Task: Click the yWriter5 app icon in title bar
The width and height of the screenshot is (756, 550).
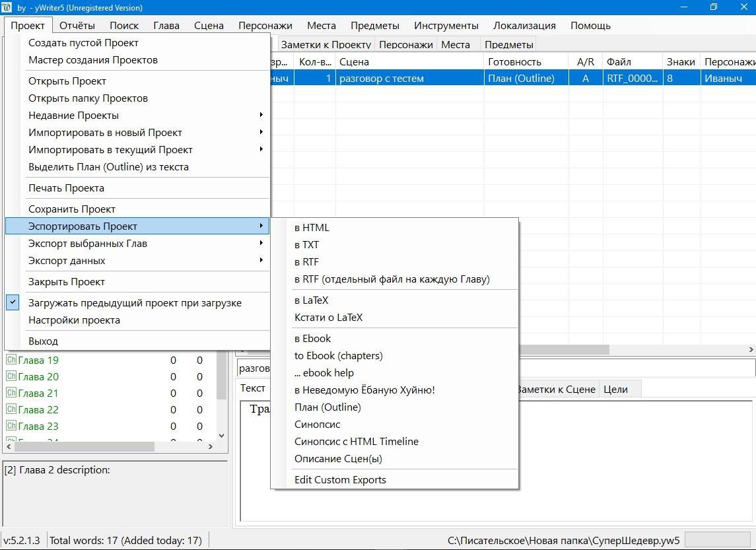Action: (7, 7)
